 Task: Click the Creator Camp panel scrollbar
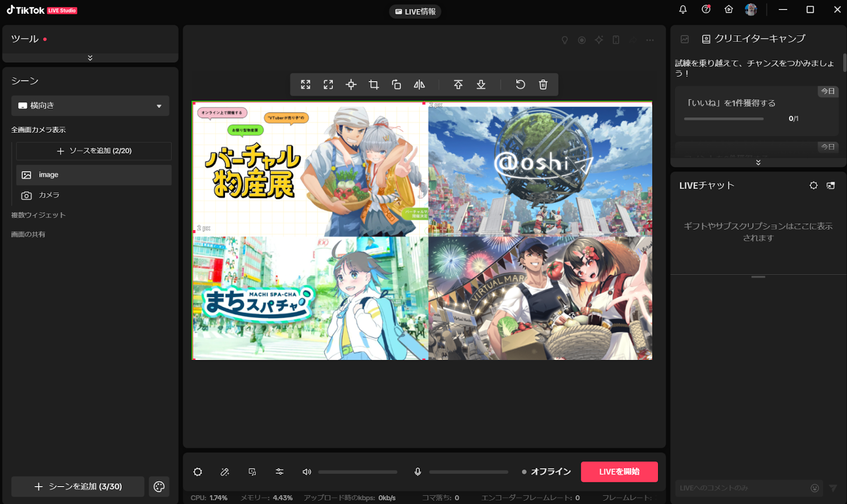point(844,62)
